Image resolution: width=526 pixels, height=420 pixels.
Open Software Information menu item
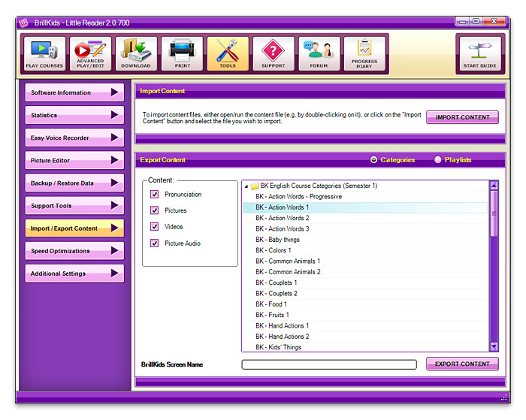(x=74, y=92)
